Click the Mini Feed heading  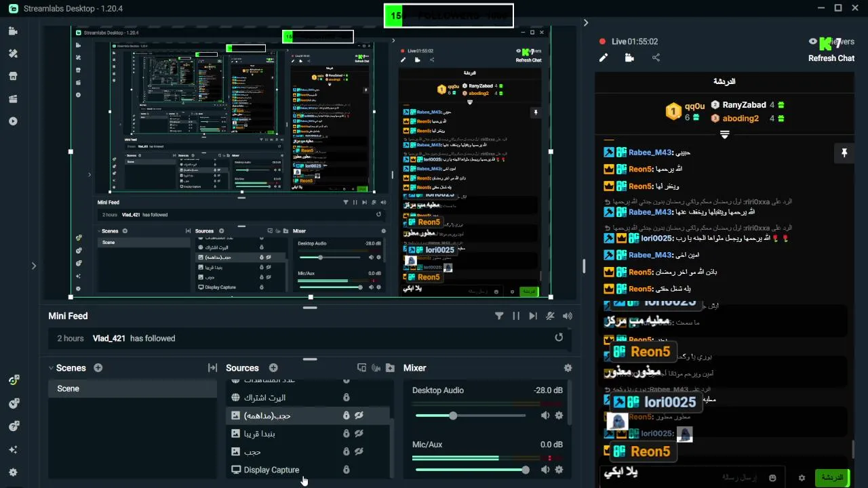[x=68, y=316]
